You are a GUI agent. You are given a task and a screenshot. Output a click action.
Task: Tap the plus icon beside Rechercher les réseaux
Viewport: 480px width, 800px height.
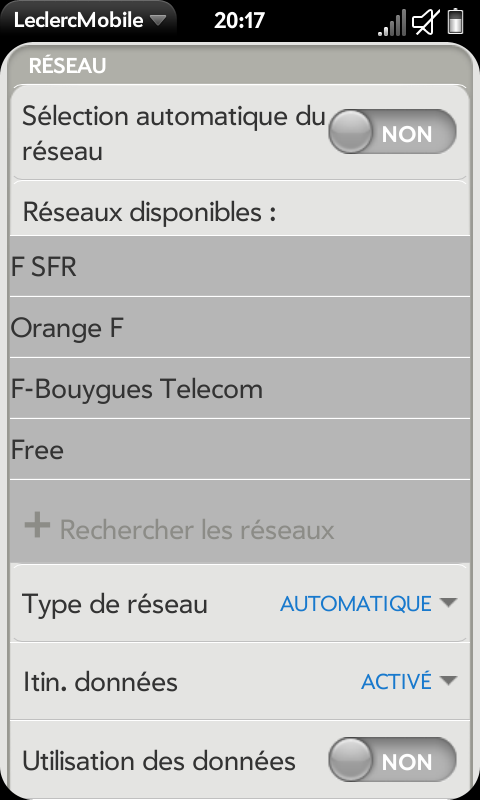point(37,526)
